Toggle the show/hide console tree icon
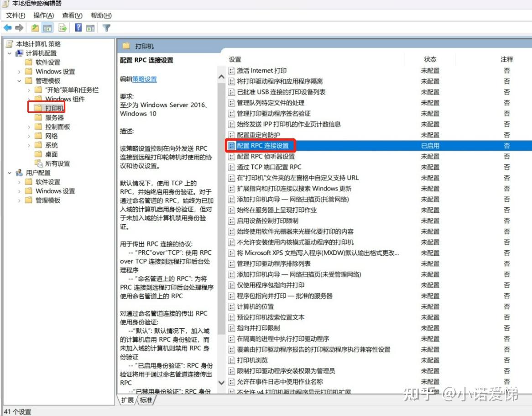This screenshot has width=532, height=416. 47,27
